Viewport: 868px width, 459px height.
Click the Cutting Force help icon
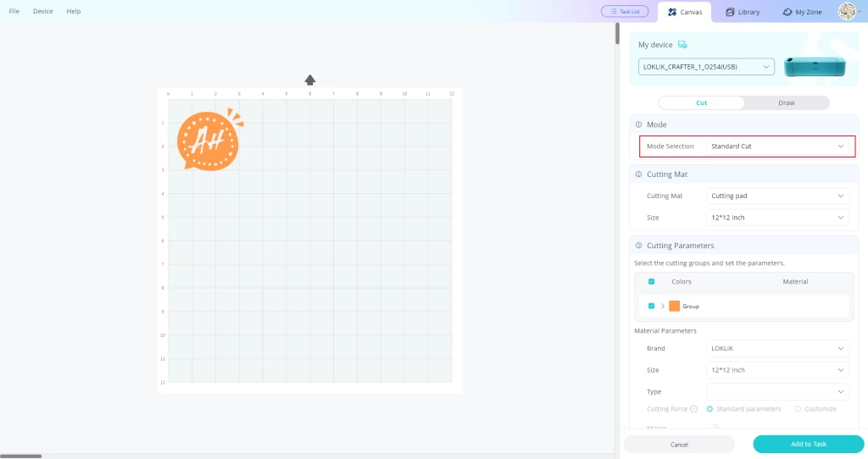pos(693,409)
